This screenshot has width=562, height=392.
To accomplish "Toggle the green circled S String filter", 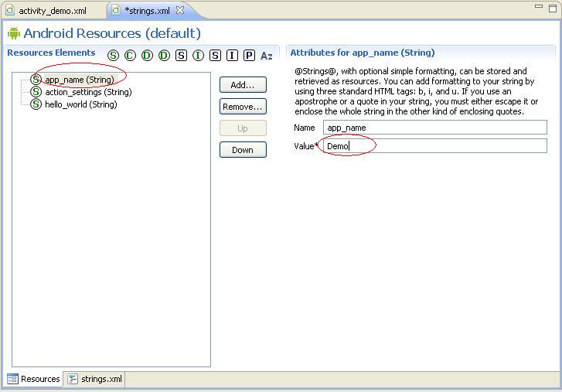I will click(114, 56).
